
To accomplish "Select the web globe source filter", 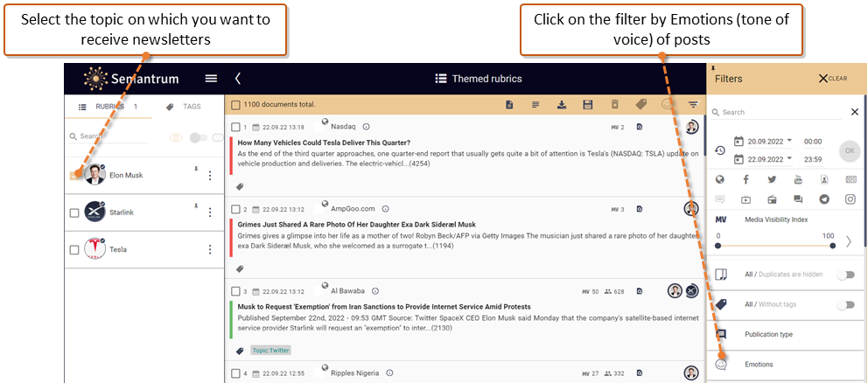I will tap(719, 179).
